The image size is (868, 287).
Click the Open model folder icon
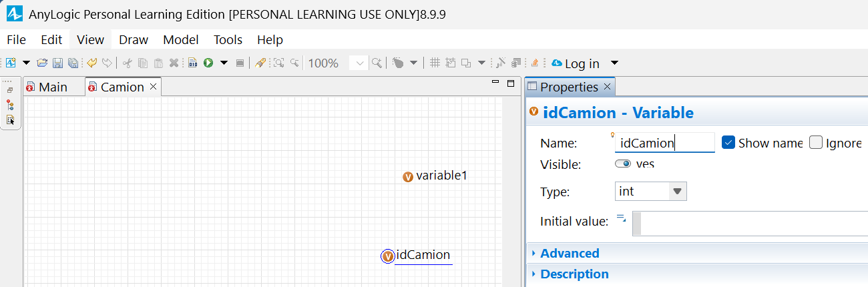[42, 63]
